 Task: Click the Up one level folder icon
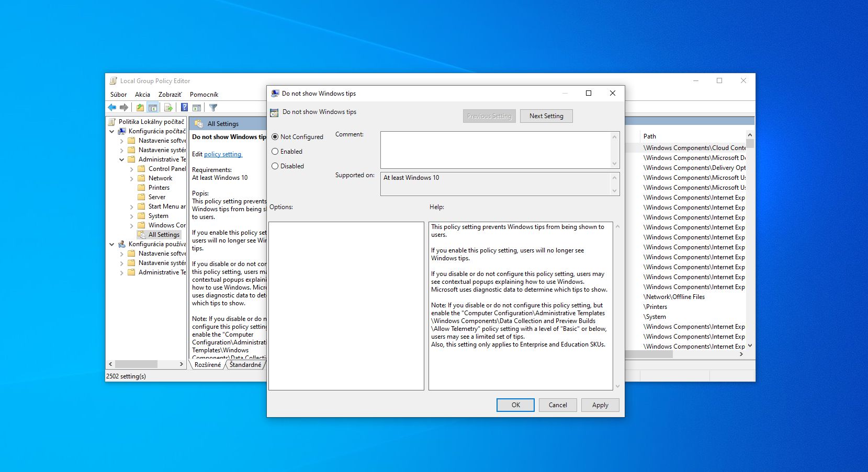tap(140, 108)
